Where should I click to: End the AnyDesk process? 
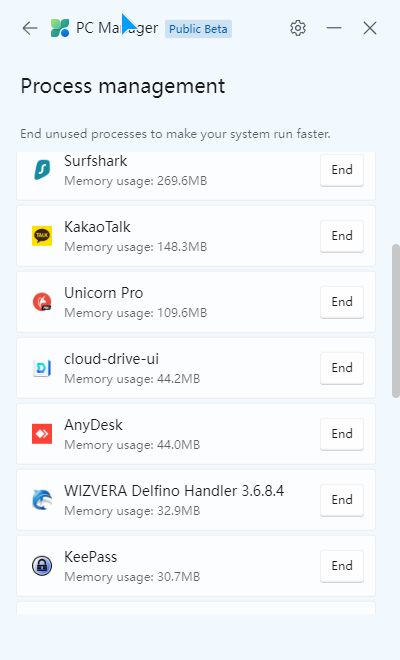click(x=342, y=434)
